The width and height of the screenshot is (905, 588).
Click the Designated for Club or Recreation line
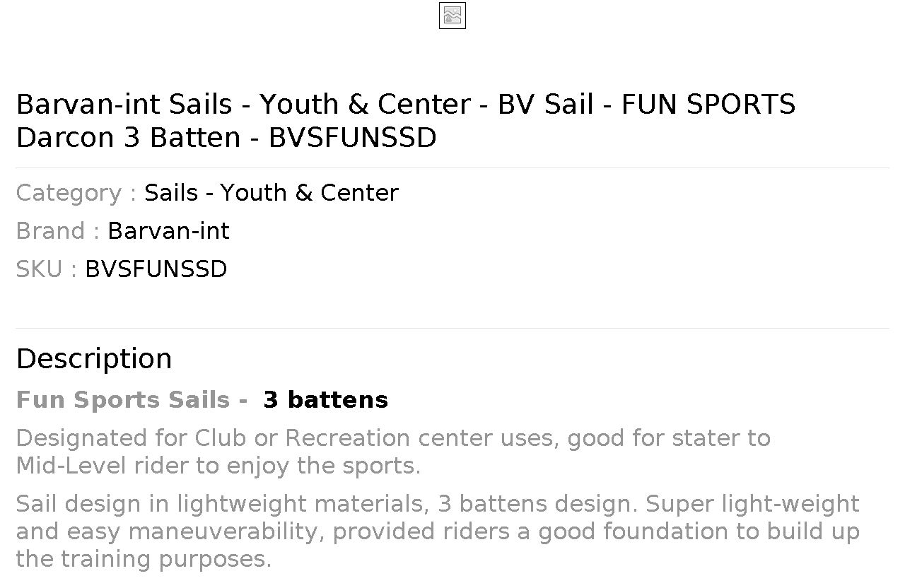point(393,438)
